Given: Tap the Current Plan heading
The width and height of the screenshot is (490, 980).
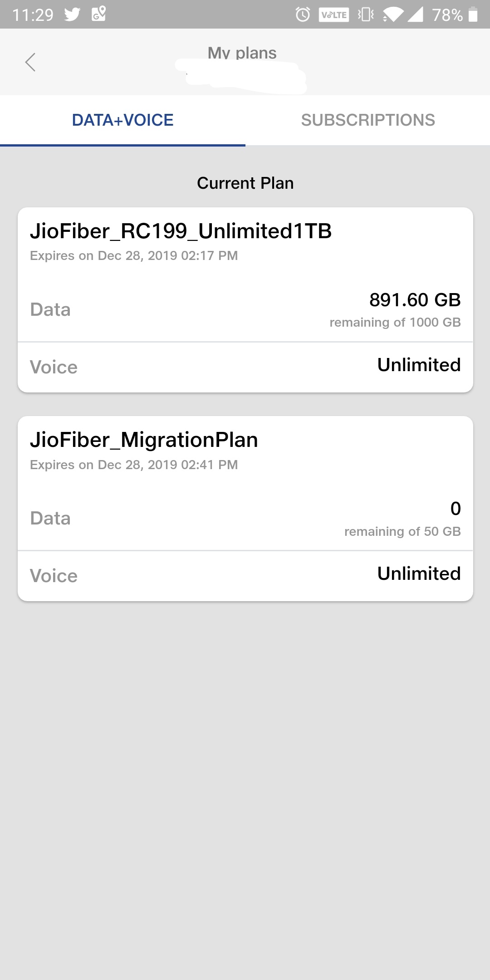Looking at the screenshot, I should point(245,183).
